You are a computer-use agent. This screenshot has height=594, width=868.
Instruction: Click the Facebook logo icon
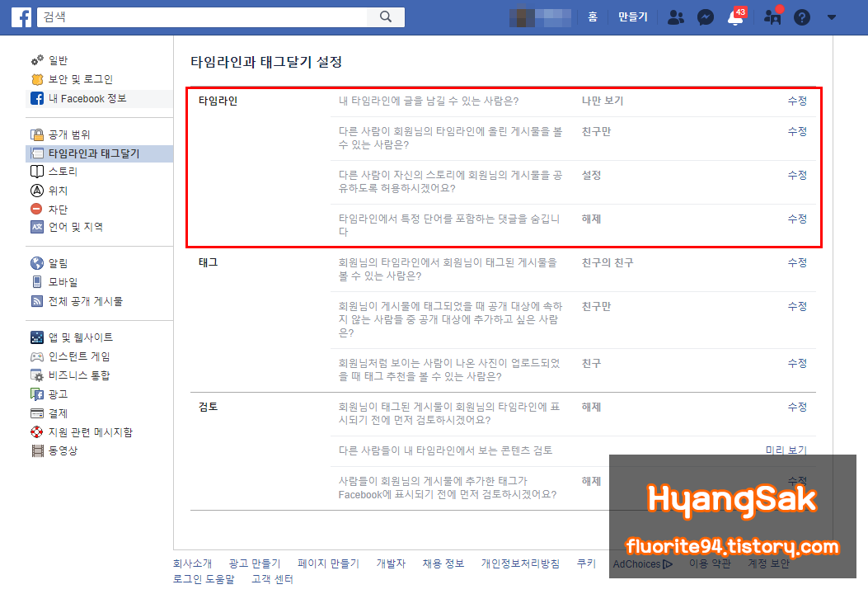21,17
